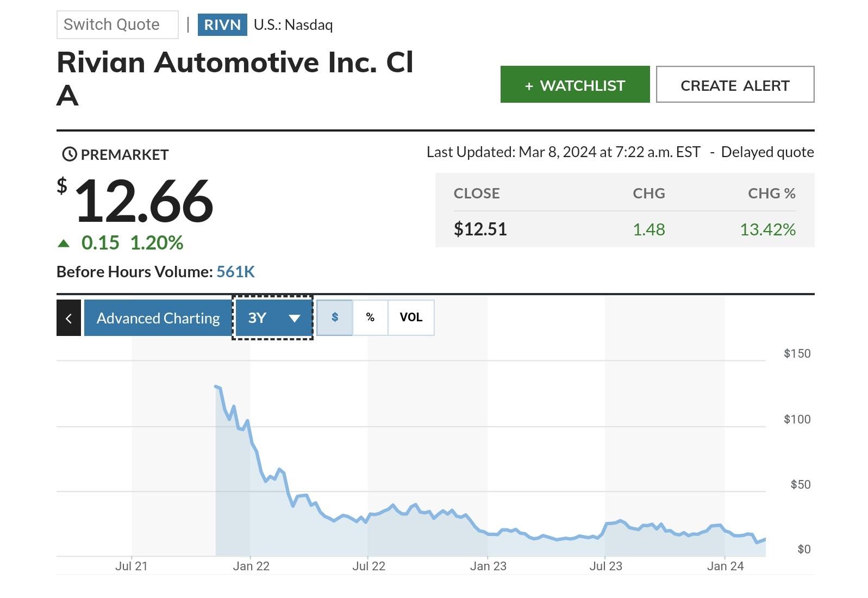Open the 561K before hours volume link
Image resolution: width=868 pixels, height=598 pixels.
(235, 272)
